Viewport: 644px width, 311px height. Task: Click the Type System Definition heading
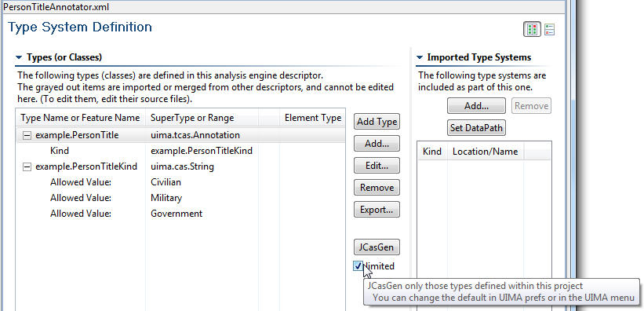(80, 27)
